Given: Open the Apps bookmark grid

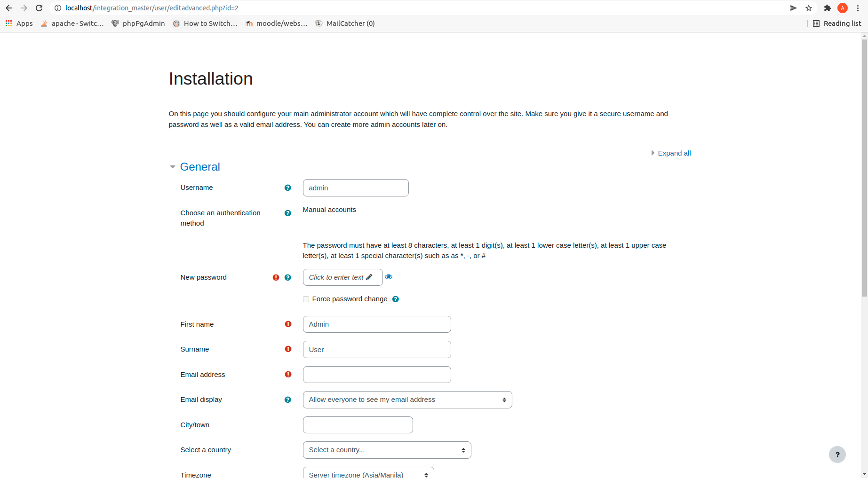Looking at the screenshot, I should point(19,24).
